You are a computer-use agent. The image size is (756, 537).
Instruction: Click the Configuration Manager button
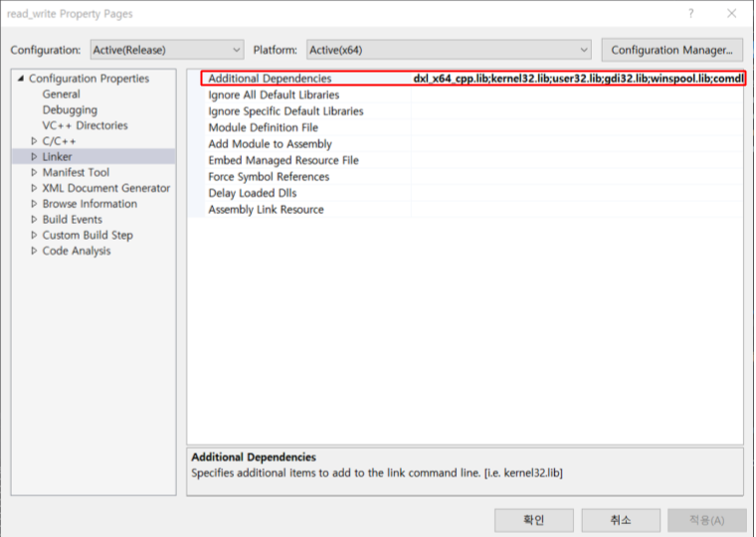[671, 50]
